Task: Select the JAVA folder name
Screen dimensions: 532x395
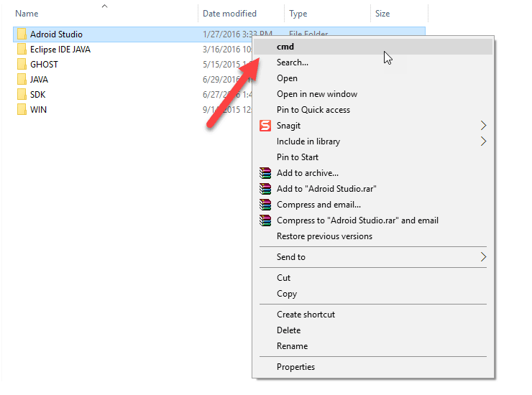Action: 39,80
